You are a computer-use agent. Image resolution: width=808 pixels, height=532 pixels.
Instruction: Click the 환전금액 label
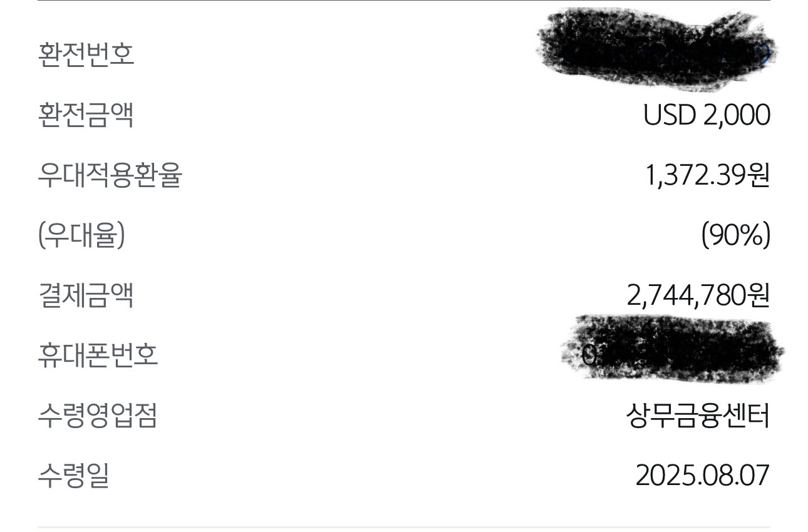pyautogui.click(x=86, y=115)
